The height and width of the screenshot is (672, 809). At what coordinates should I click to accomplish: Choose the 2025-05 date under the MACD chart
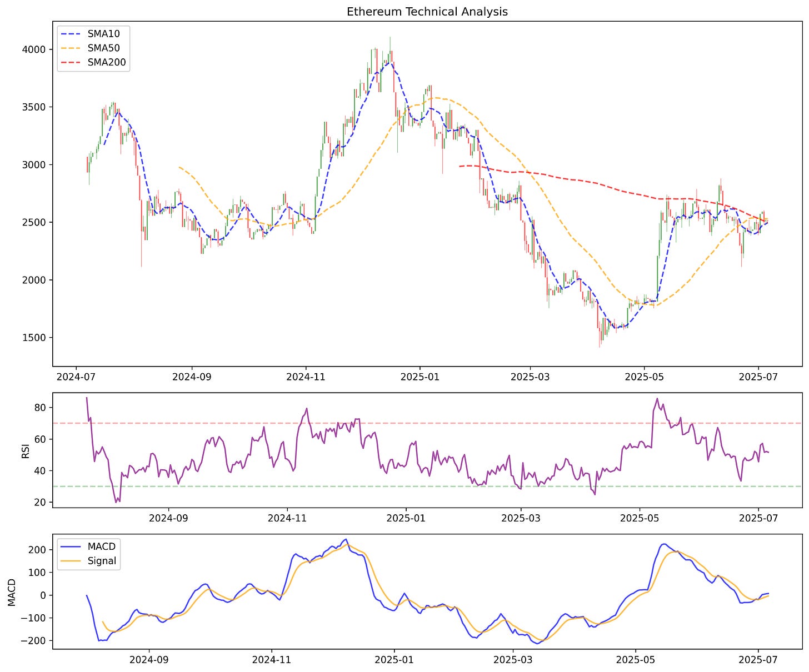point(635,659)
